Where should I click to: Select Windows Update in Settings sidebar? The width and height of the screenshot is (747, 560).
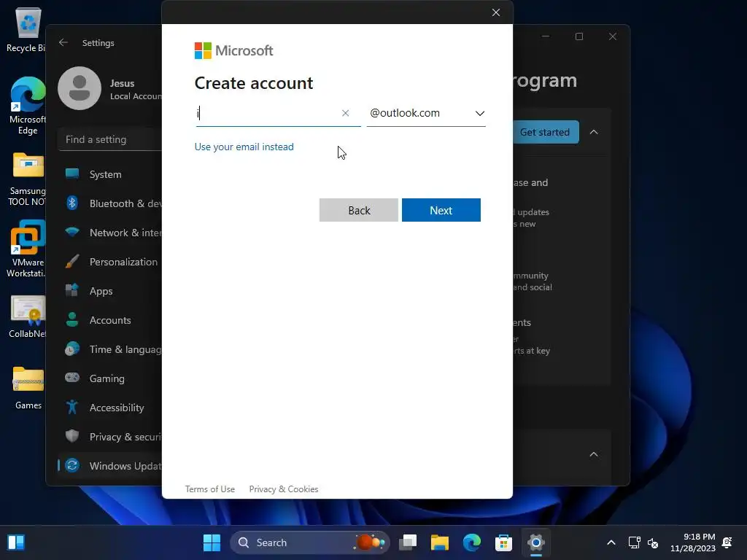109,466
